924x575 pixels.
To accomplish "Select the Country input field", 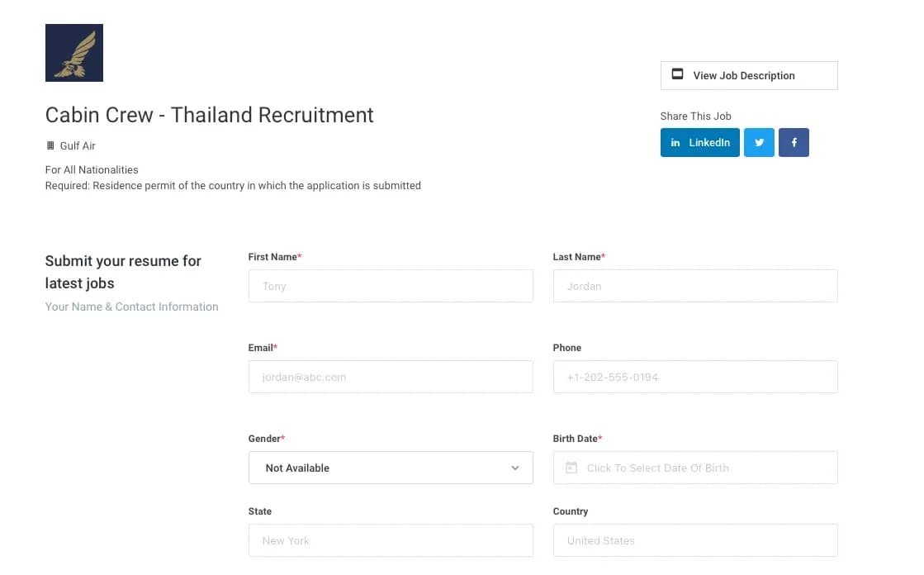I will click(x=694, y=540).
